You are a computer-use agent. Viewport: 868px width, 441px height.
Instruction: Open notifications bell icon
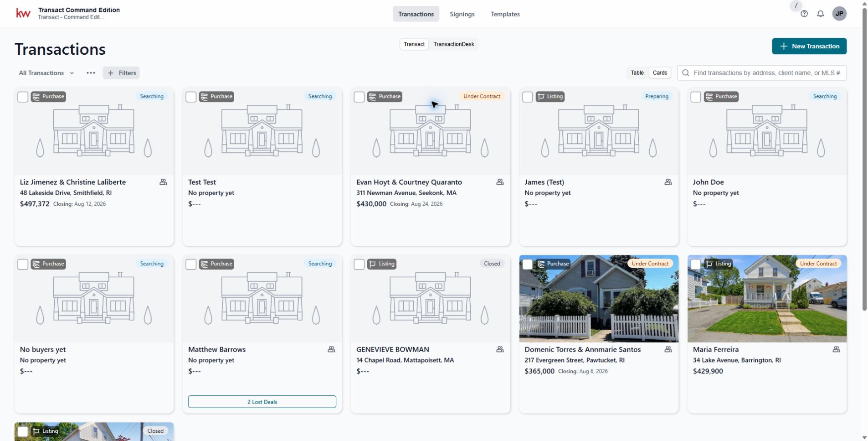tap(820, 14)
